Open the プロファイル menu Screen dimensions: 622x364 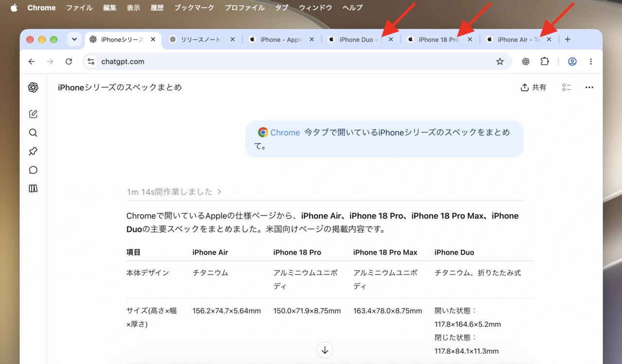coord(244,8)
